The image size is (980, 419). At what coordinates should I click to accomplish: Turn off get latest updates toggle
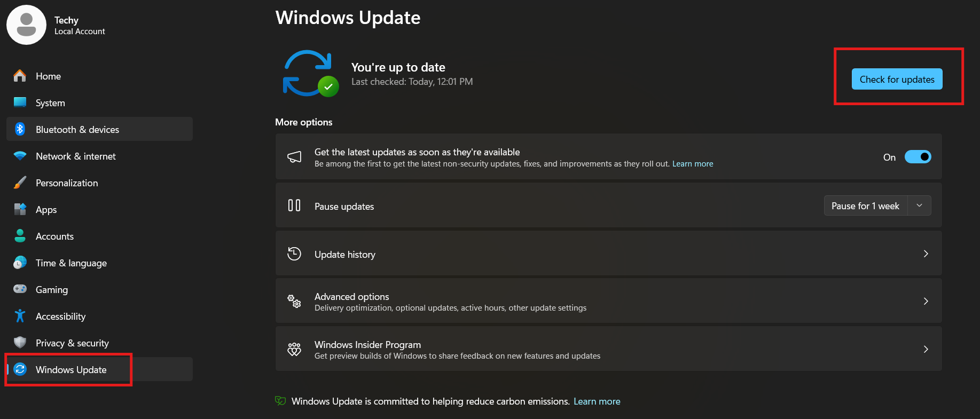click(918, 157)
